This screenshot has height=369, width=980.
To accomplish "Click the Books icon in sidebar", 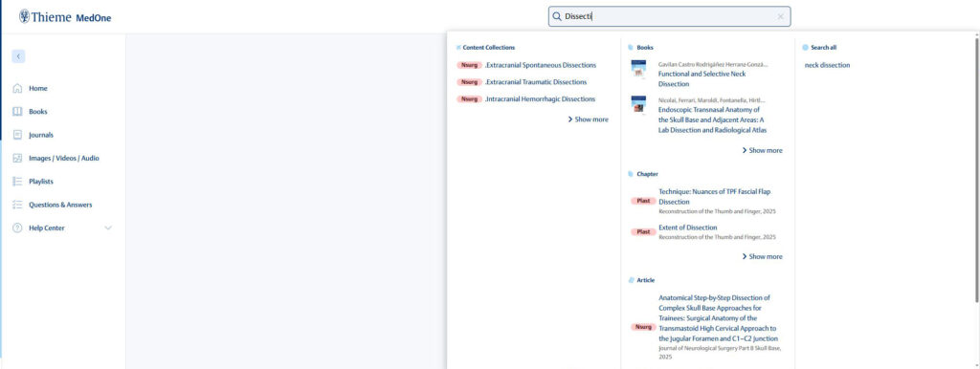I will 17,112.
